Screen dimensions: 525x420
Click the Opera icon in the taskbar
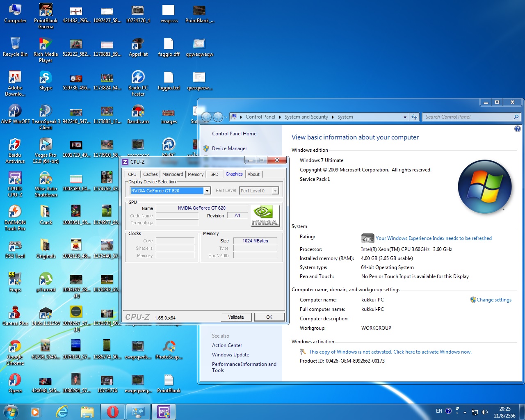pos(113,411)
